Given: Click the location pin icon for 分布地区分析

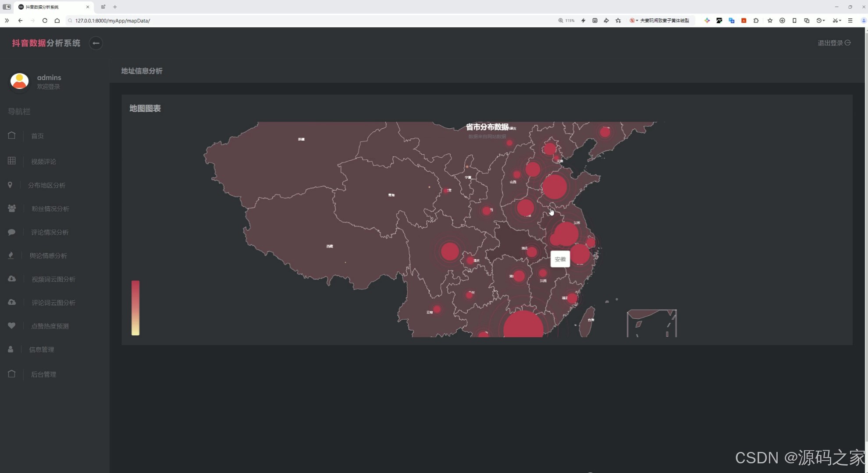Looking at the screenshot, I should pos(10,185).
